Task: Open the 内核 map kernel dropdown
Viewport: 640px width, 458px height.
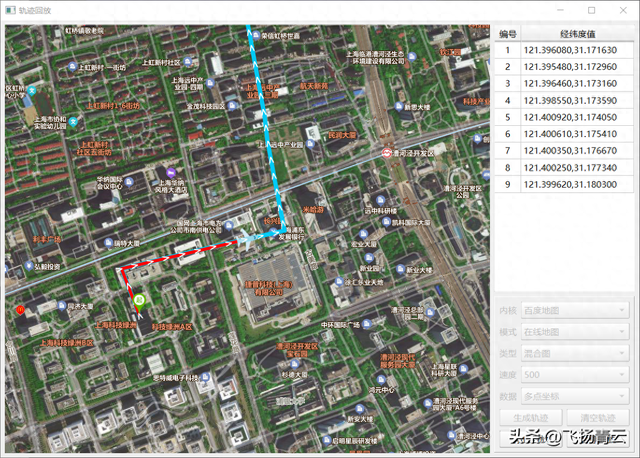Action: [x=575, y=310]
